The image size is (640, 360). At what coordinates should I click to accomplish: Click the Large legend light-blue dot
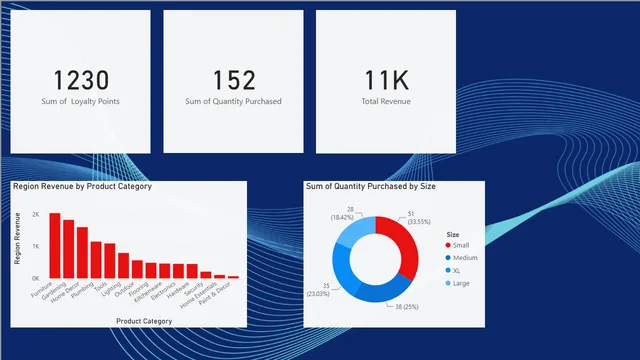coord(448,283)
